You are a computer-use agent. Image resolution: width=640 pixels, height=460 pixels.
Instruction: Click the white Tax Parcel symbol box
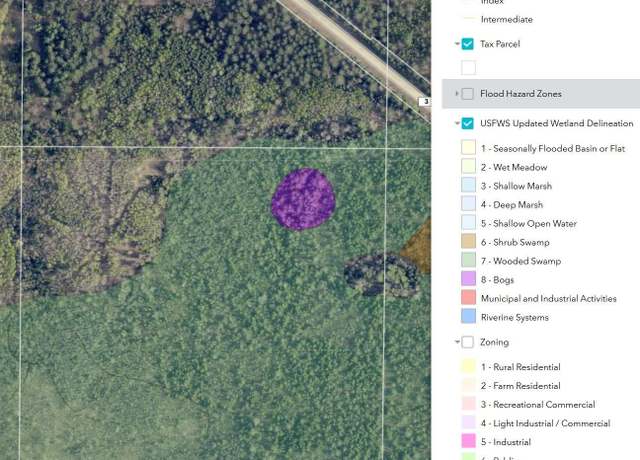pos(468,68)
